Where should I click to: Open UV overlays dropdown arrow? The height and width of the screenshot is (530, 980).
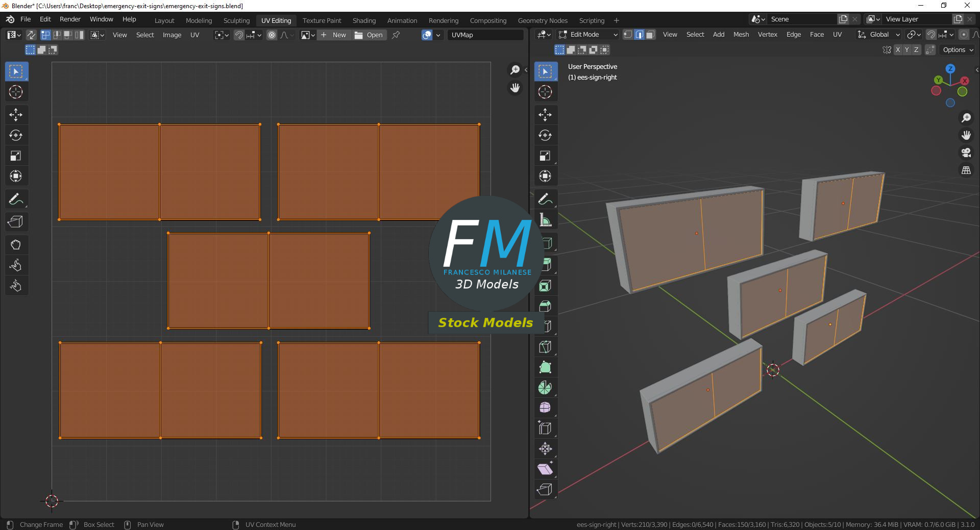[438, 35]
